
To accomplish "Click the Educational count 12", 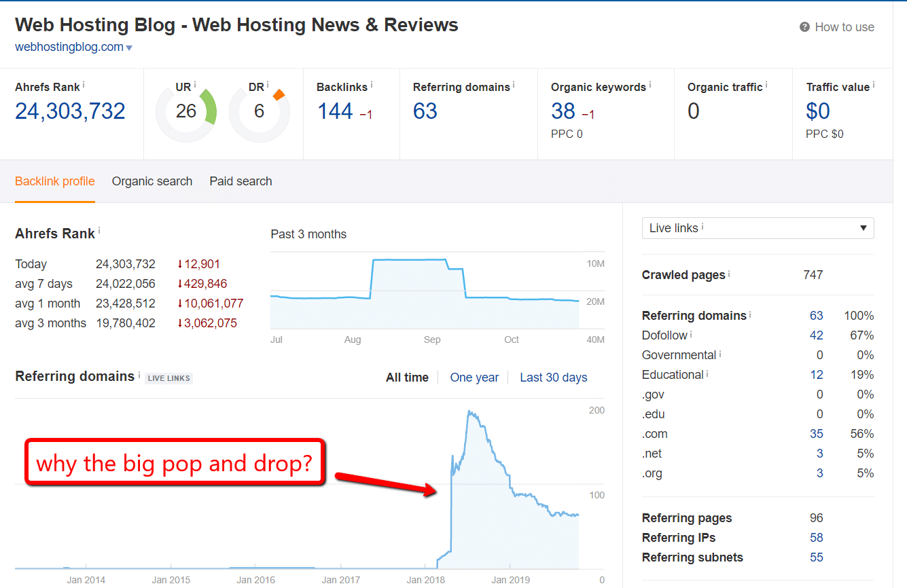I will (817, 375).
